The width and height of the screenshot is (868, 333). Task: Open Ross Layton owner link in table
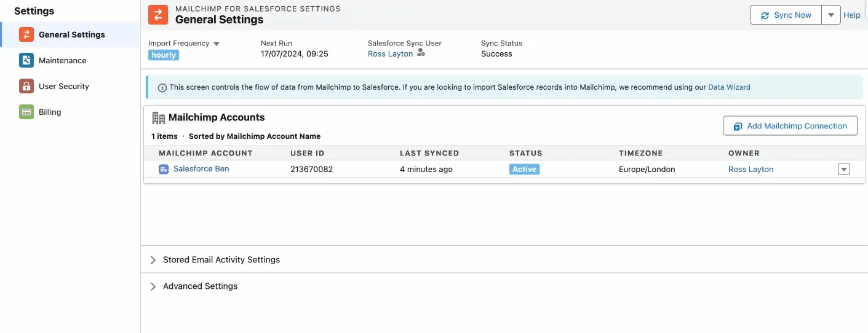click(751, 169)
